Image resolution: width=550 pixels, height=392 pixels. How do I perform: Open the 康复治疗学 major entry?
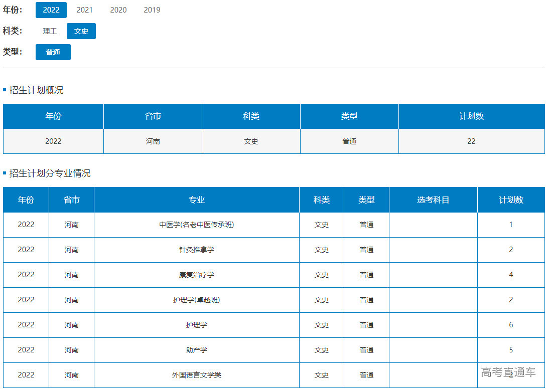click(x=196, y=275)
